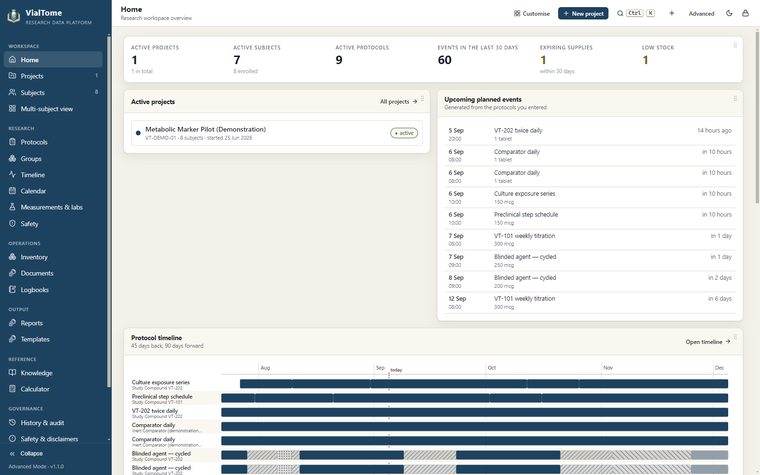The width and height of the screenshot is (760, 475).
Task: Open search with the magnifier icon
Action: [620, 14]
